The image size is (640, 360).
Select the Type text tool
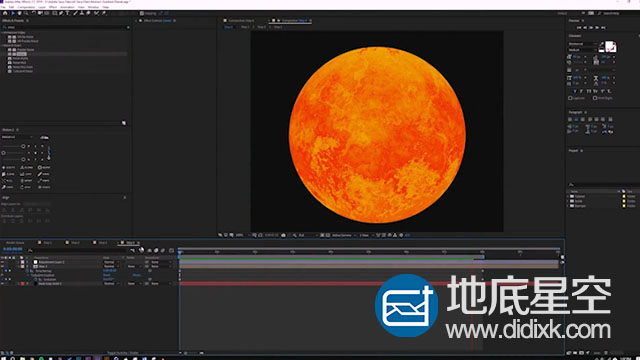[67, 13]
